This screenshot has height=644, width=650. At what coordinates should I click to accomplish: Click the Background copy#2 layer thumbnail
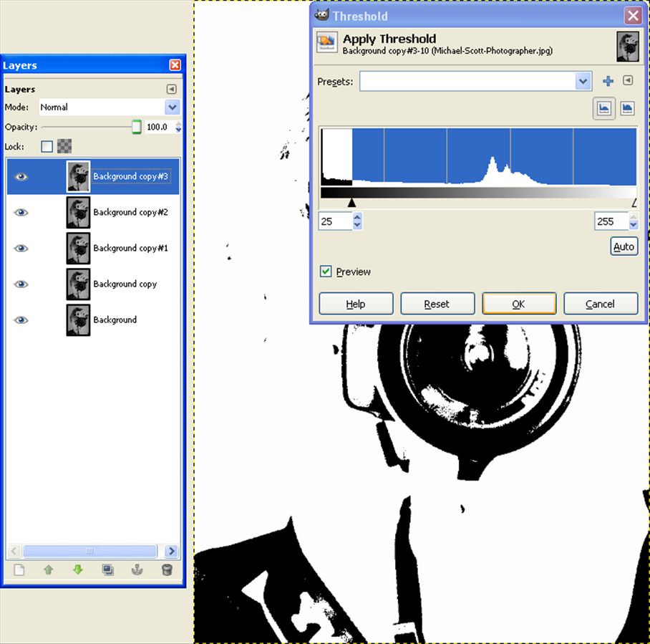(78, 213)
